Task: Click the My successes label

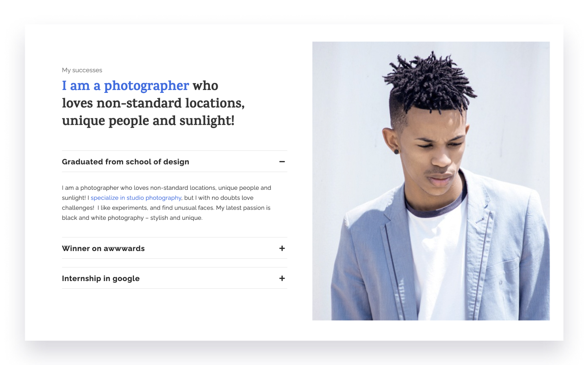Action: (x=82, y=70)
